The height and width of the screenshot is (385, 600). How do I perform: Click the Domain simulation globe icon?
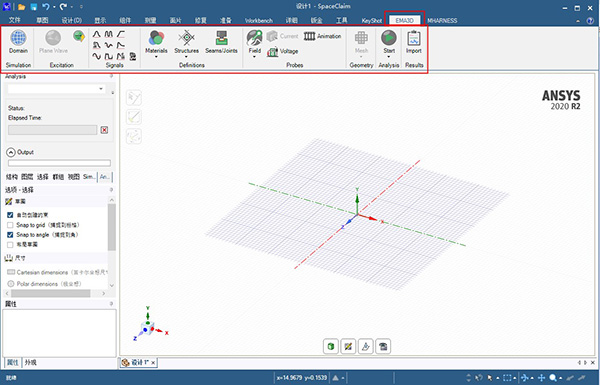18,38
